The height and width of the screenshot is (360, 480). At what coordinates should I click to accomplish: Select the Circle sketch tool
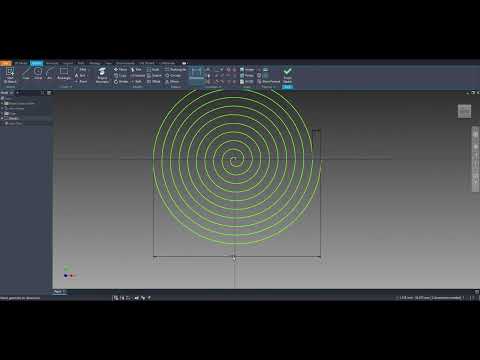[x=38, y=73]
